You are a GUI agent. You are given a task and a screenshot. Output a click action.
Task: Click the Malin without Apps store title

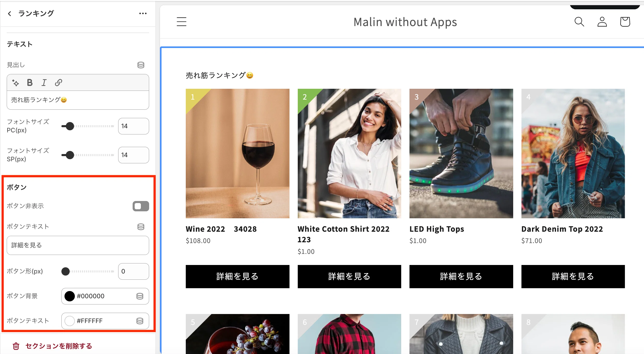point(405,22)
